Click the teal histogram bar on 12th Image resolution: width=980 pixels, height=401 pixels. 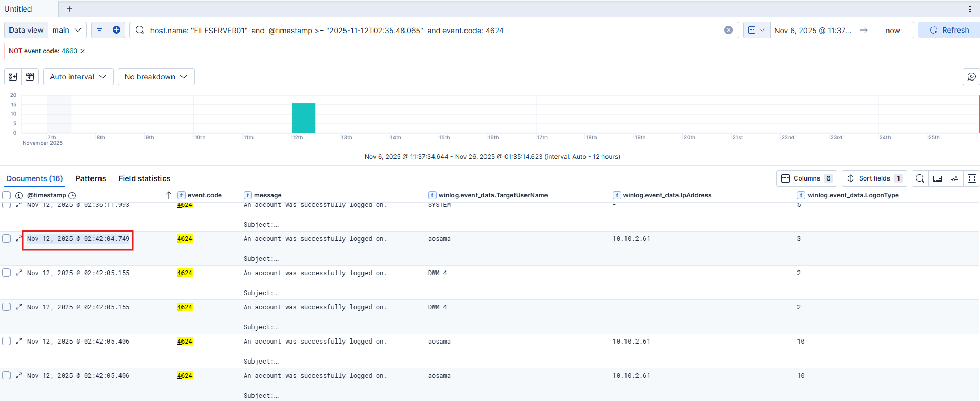304,118
